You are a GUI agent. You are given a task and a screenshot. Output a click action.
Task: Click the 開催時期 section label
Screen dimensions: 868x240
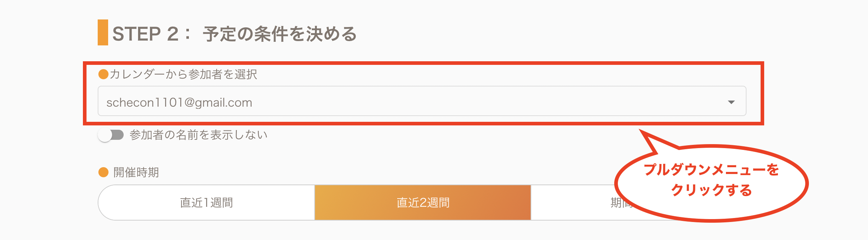136,172
